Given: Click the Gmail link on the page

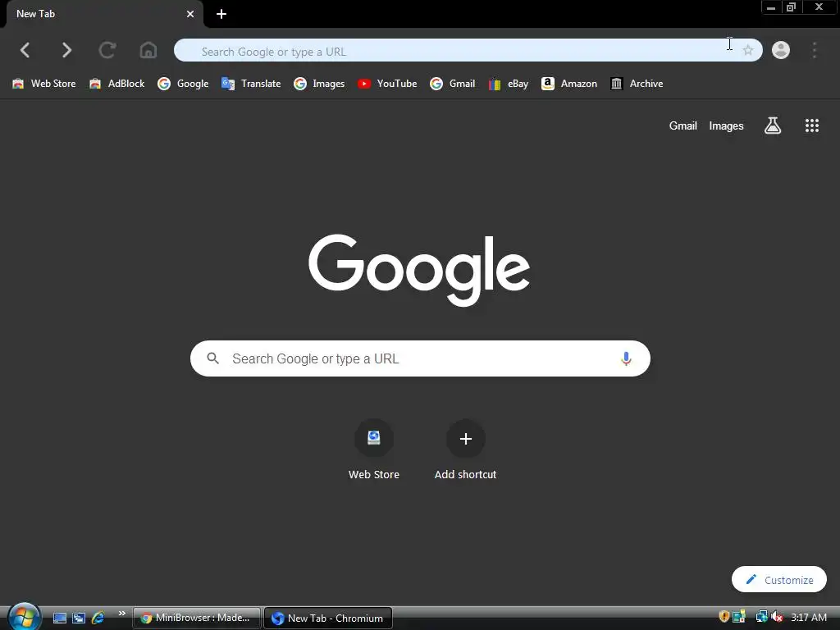Looking at the screenshot, I should tap(683, 126).
